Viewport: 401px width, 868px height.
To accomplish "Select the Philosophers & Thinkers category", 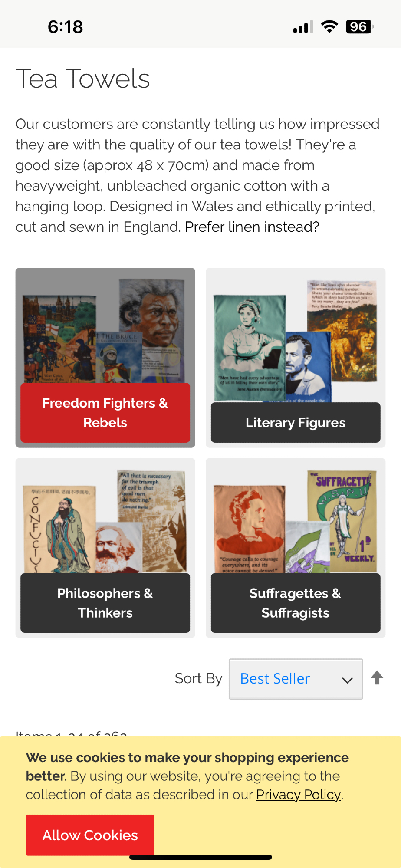I will 105,603.
